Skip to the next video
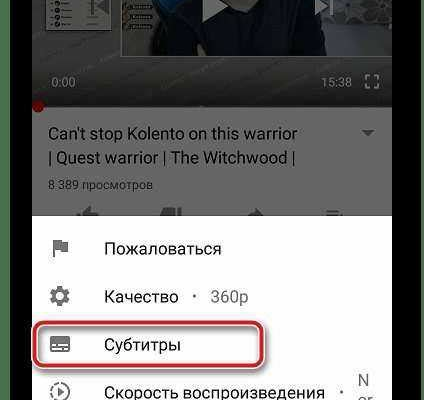The image size is (424, 400). click(324, 7)
